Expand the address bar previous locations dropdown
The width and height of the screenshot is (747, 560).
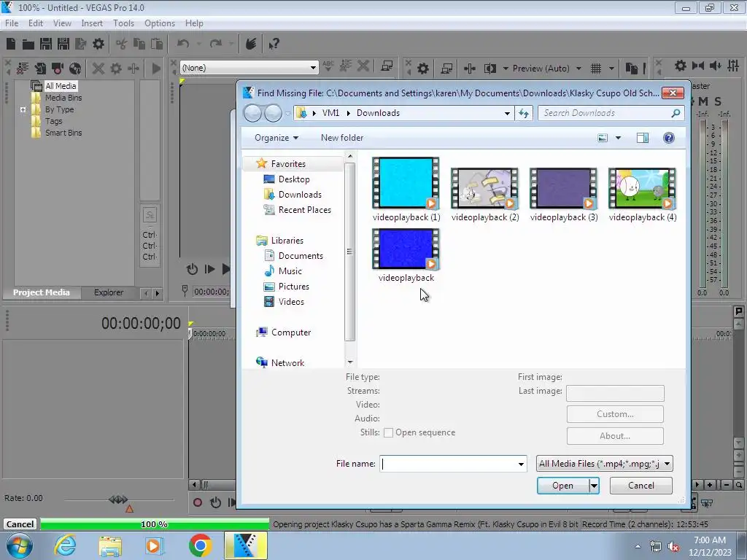coord(507,113)
